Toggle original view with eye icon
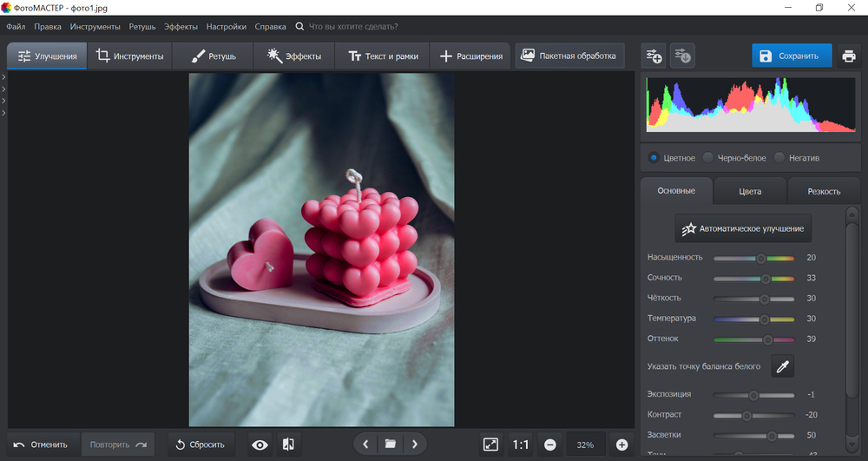The image size is (868, 461). (x=260, y=445)
